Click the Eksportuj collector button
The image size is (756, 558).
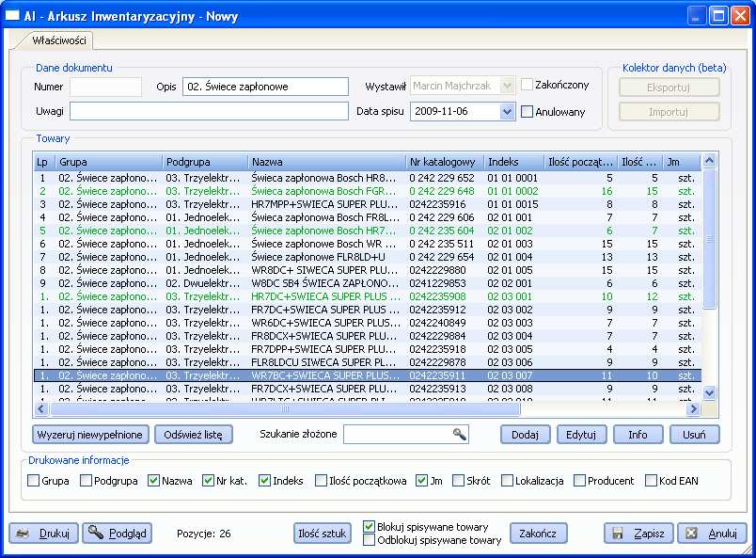point(669,88)
